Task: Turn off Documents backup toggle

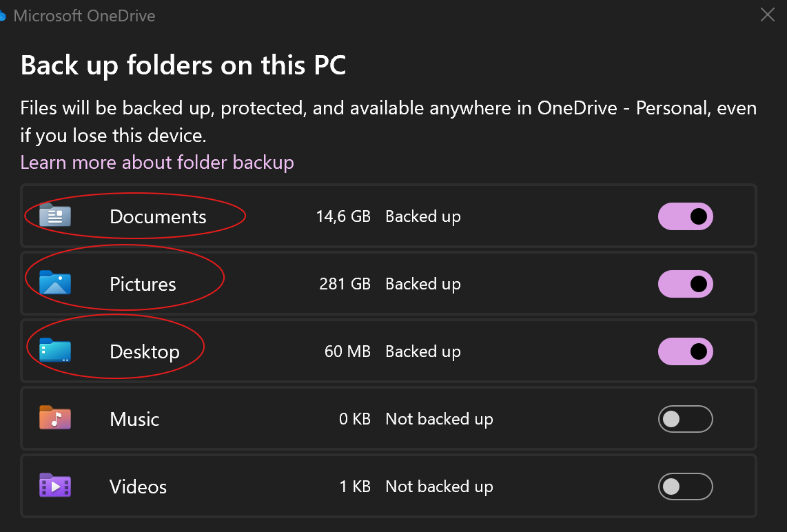Action: click(685, 216)
